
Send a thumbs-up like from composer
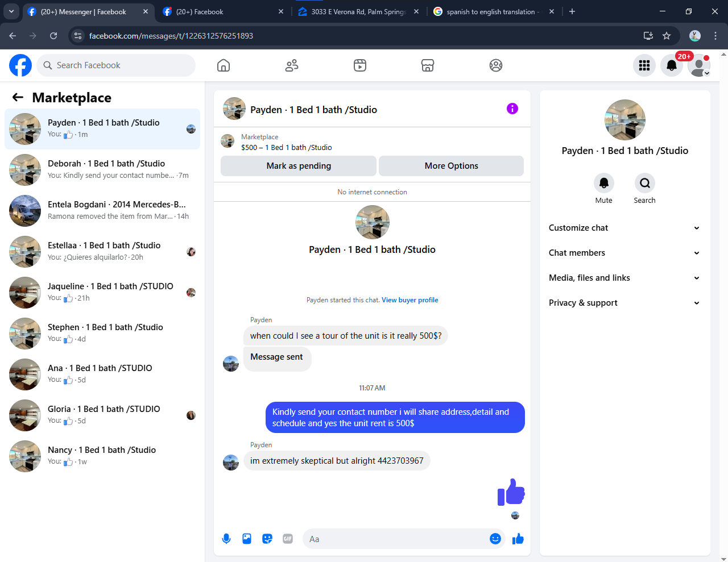click(518, 539)
